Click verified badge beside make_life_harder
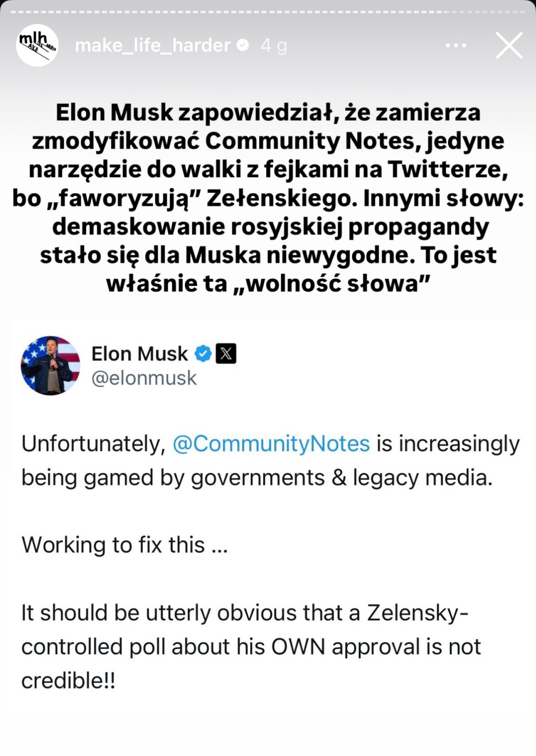Screen dimensions: 536x756 coord(243,45)
